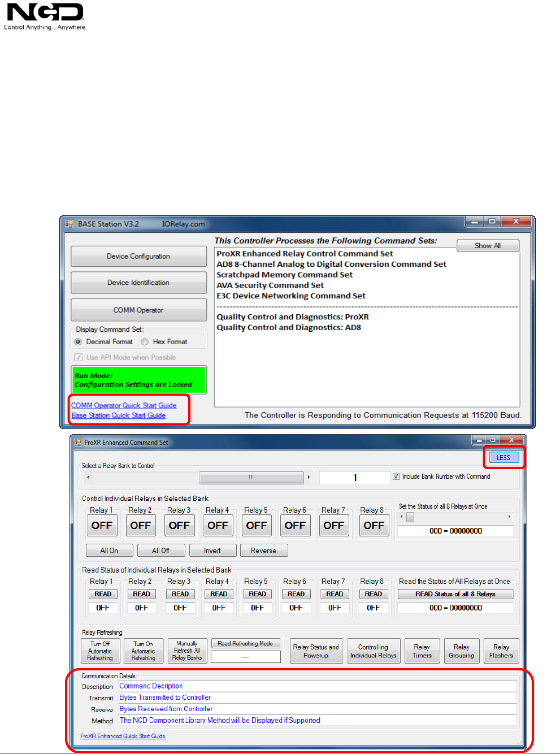Image resolution: width=560 pixels, height=754 pixels.
Task: Click READ Status of all 8 Relays
Action: (455, 594)
